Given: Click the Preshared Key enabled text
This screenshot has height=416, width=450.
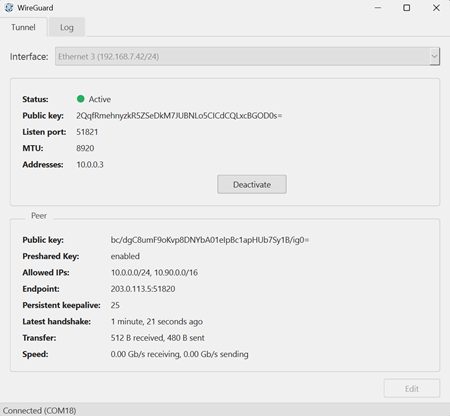Looking at the screenshot, I should coord(125,256).
